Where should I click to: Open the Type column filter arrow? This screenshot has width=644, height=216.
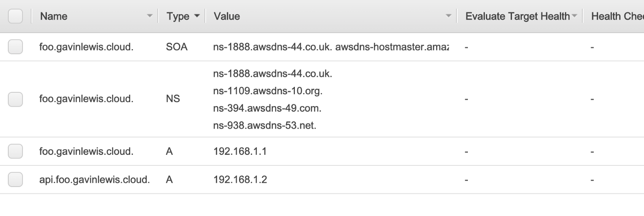[x=197, y=17]
